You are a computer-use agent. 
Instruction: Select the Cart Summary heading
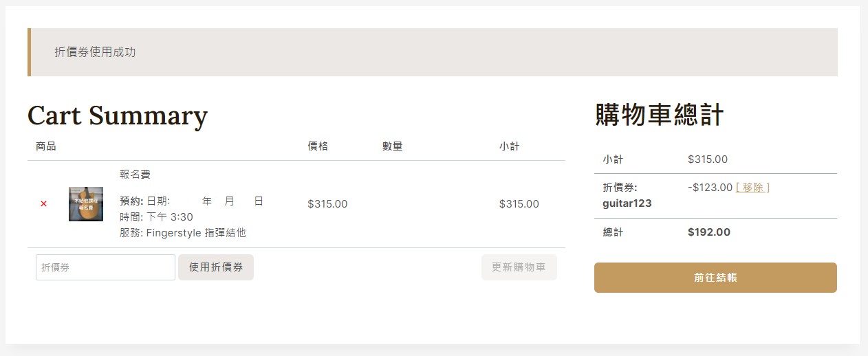coord(117,115)
